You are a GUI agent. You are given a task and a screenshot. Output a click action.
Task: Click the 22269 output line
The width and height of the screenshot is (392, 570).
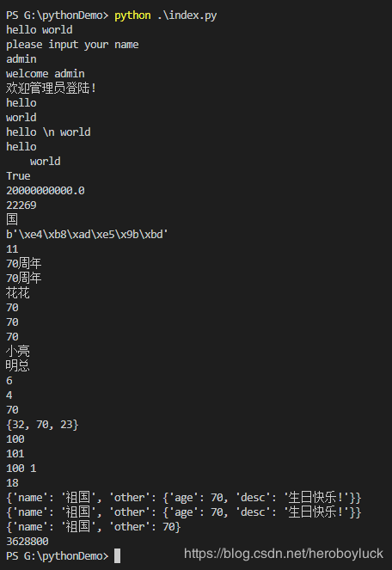(21, 205)
